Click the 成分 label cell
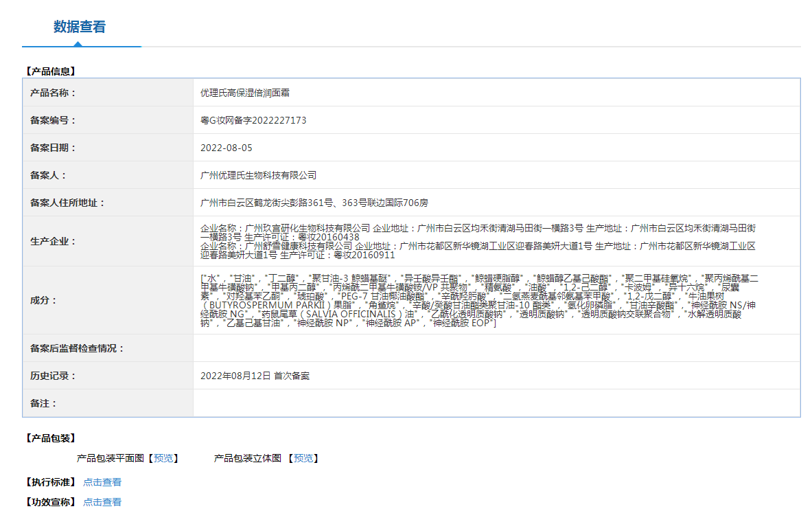Screen dimensions: 812x522 108,300
